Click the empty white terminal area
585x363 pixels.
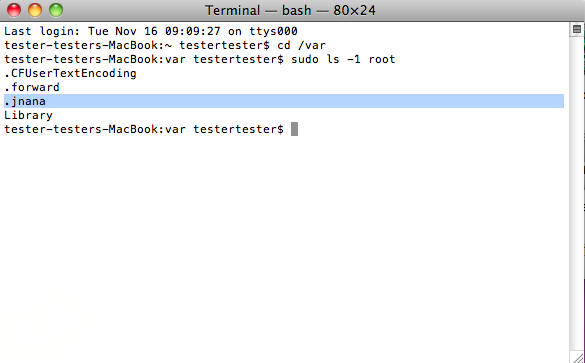click(x=284, y=242)
